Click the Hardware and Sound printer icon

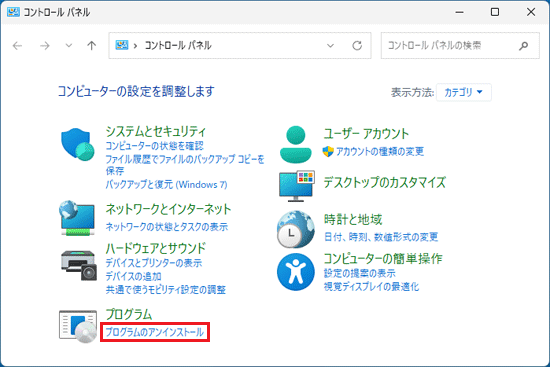[79, 265]
